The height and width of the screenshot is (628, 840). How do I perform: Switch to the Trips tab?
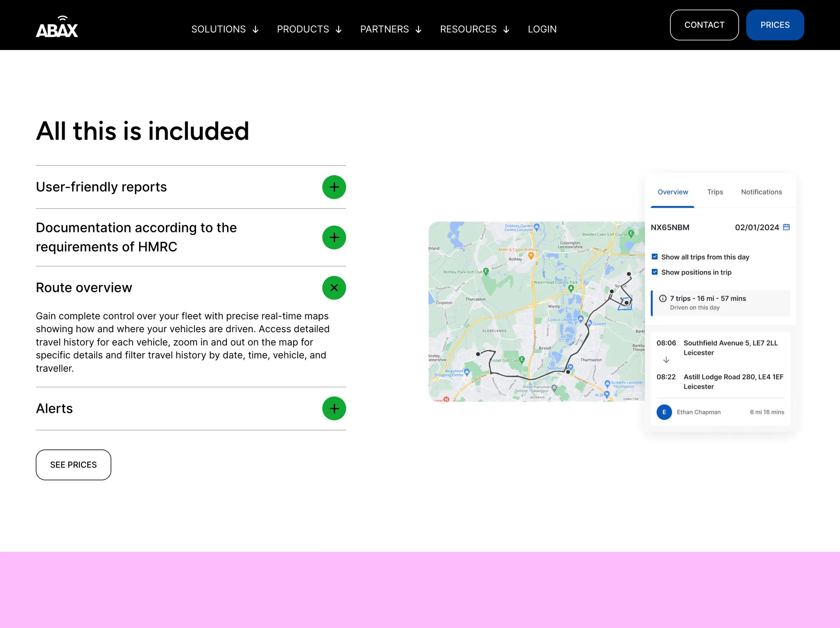(715, 192)
